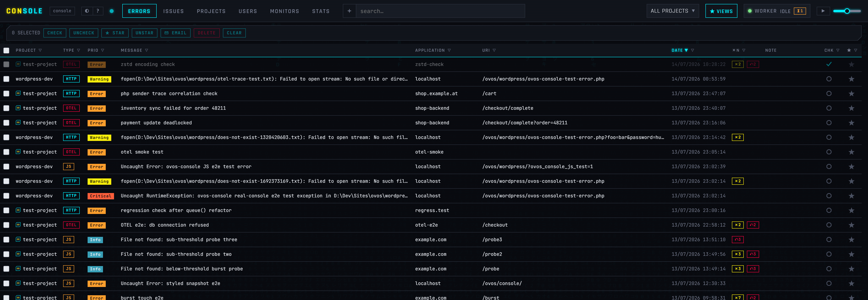Click the Critical priority badge
Screen dimensions: 868x300
[x=100, y=196]
